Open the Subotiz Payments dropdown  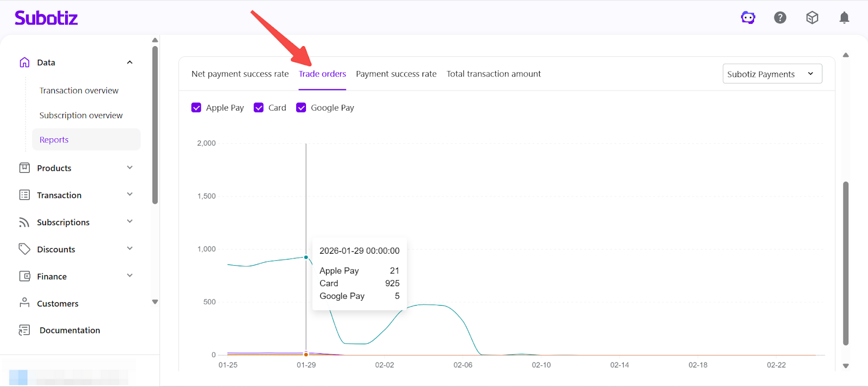pos(772,74)
